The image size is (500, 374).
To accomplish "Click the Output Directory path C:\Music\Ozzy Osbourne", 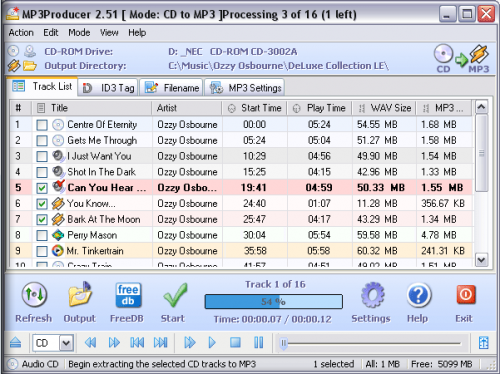I will [x=279, y=66].
